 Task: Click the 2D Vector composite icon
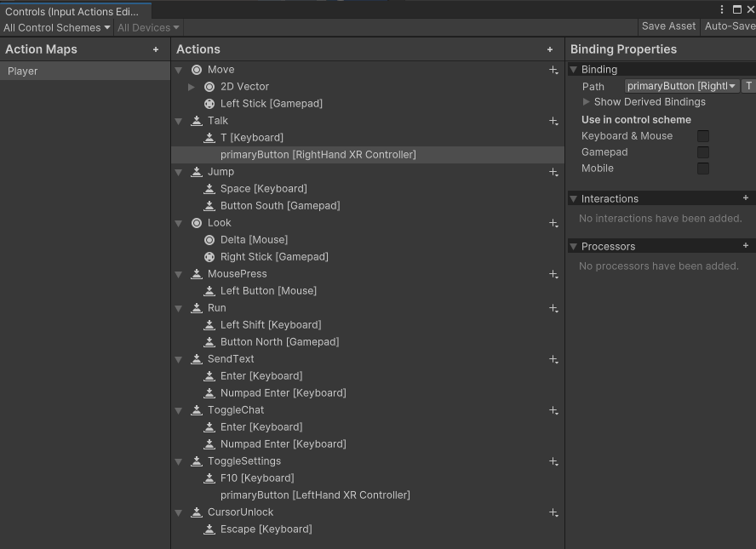pos(209,87)
